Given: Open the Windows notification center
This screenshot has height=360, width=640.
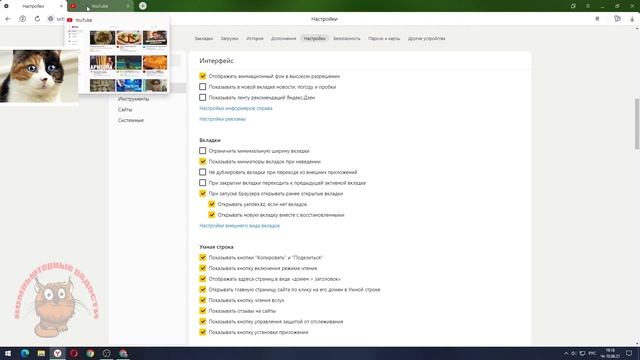Looking at the screenshot, I should point(629,353).
